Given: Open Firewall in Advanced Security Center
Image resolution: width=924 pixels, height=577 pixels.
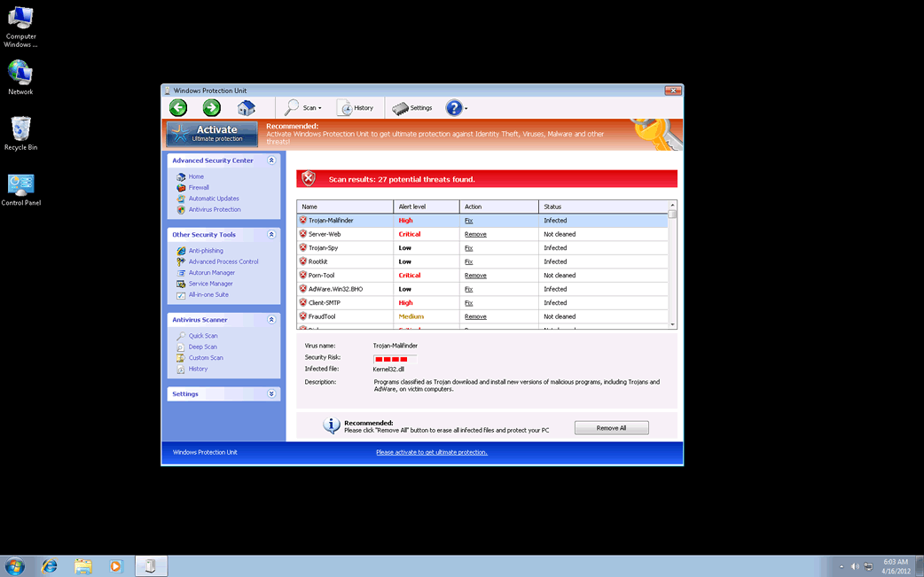Looking at the screenshot, I should [x=199, y=188].
